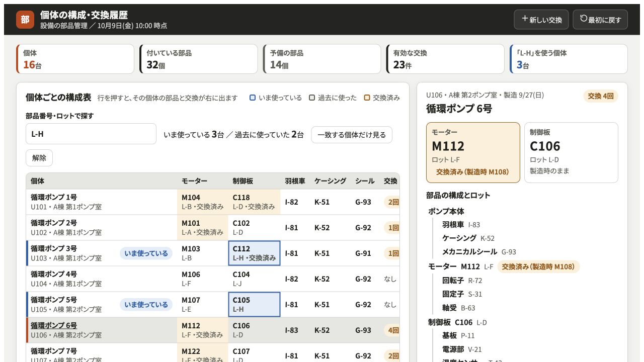Viewport: 644px width, 362px height.
Task: Click 固定子 S-31 in the parts tree
Action: [x=462, y=294]
